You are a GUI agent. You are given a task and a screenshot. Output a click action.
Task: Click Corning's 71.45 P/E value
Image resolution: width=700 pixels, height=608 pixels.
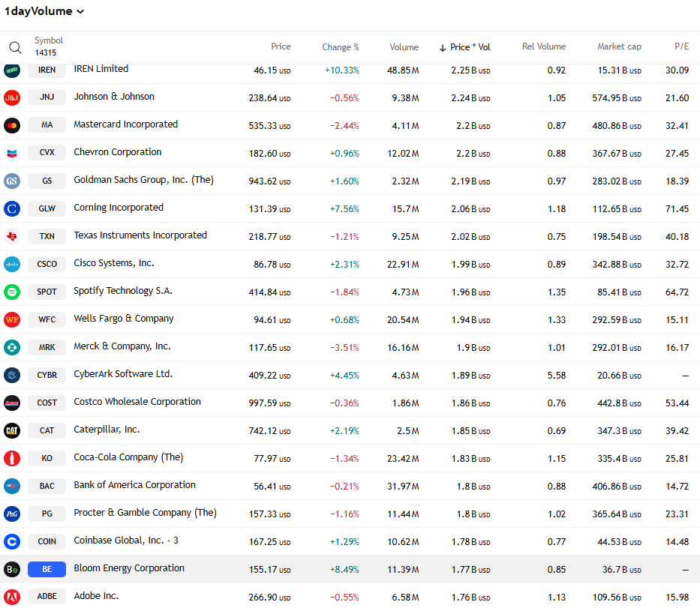[x=677, y=209]
